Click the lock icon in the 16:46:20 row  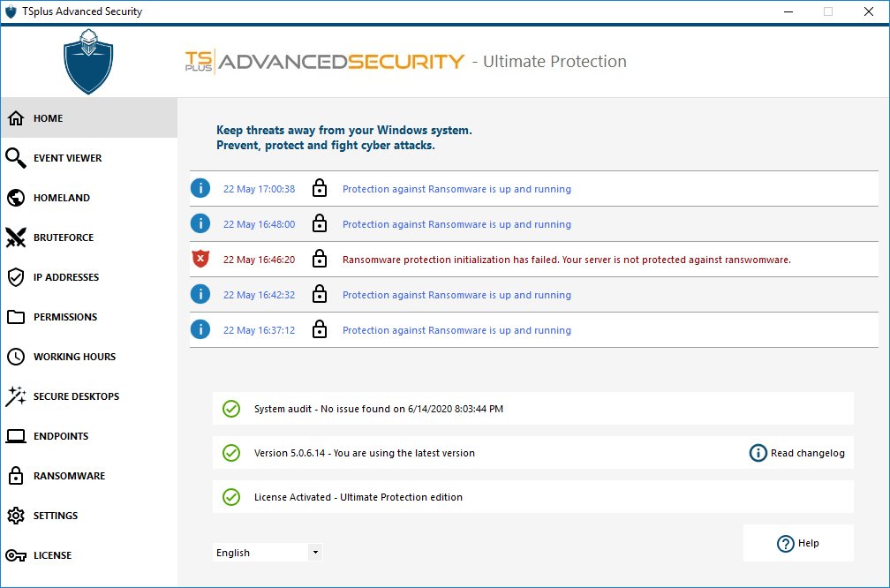coord(320,258)
